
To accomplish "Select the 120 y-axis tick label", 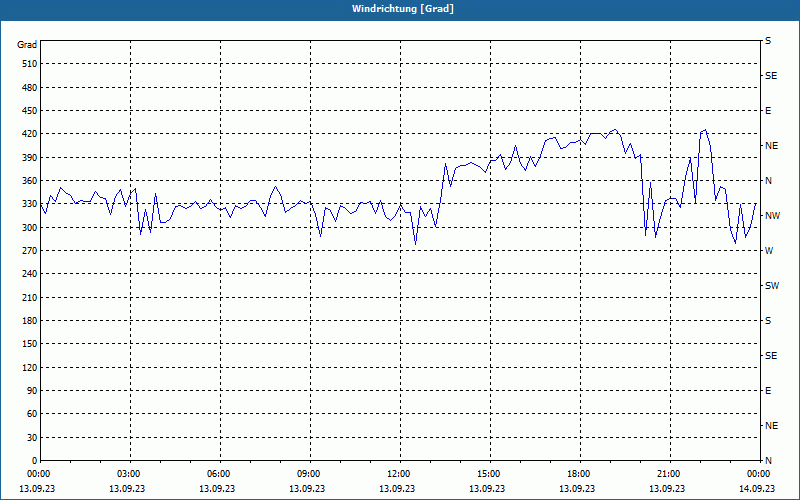I will pos(30,367).
